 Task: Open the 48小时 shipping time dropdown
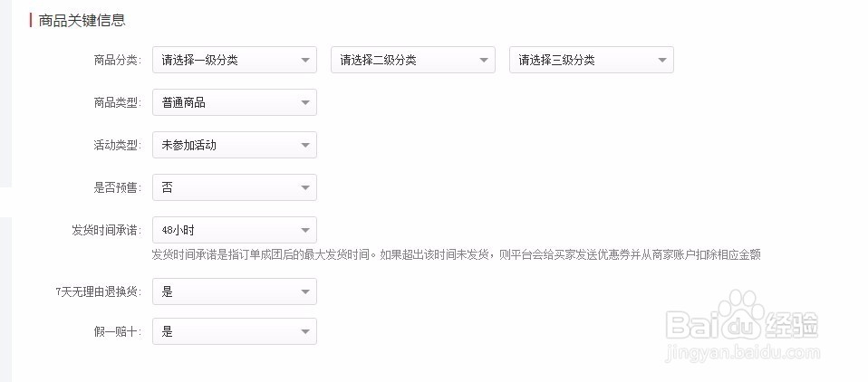point(234,230)
